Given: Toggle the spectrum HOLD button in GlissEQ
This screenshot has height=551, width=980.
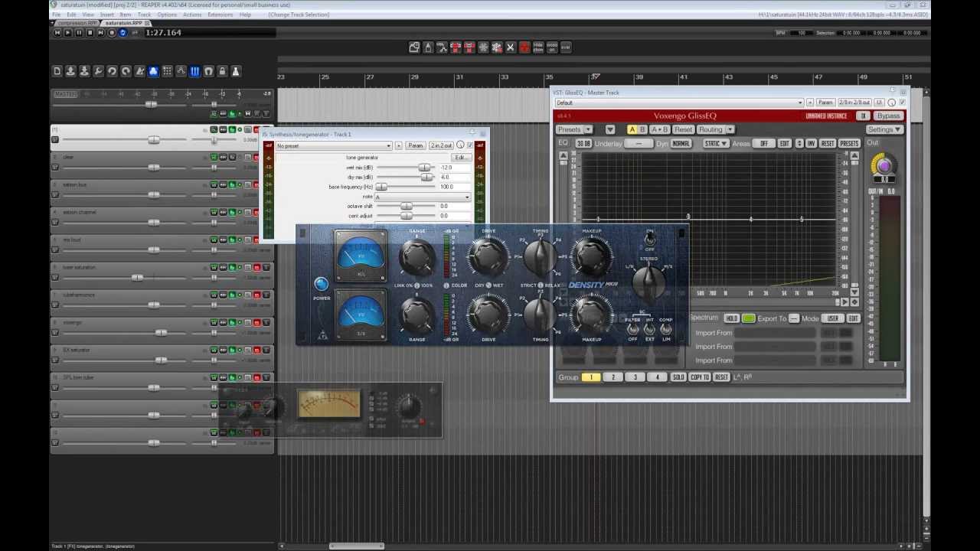Looking at the screenshot, I should point(732,318).
